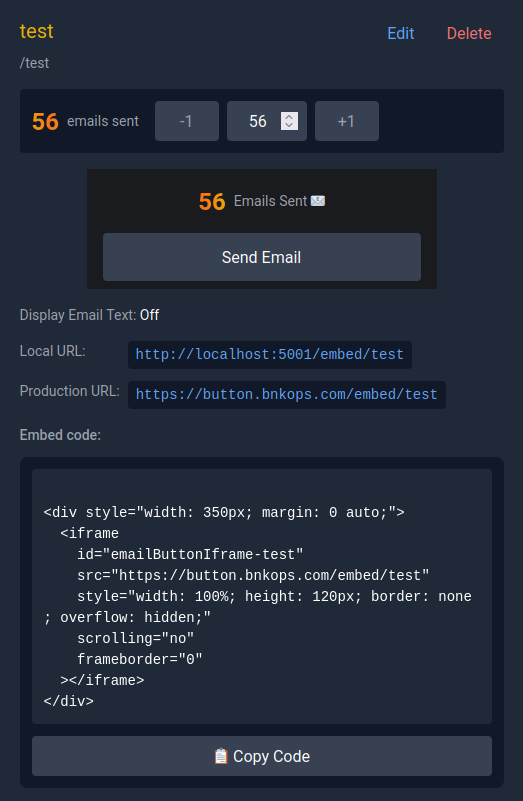Open the Edit link for test

click(400, 33)
